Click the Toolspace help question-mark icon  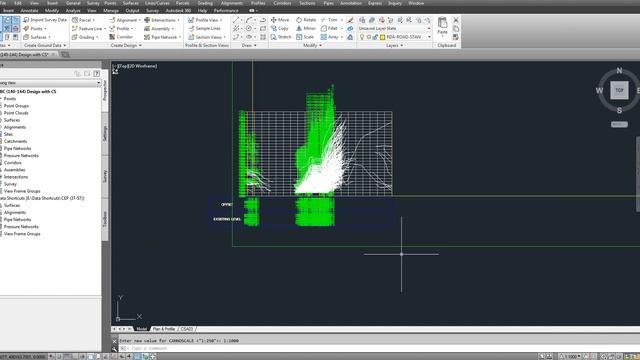(x=97, y=73)
